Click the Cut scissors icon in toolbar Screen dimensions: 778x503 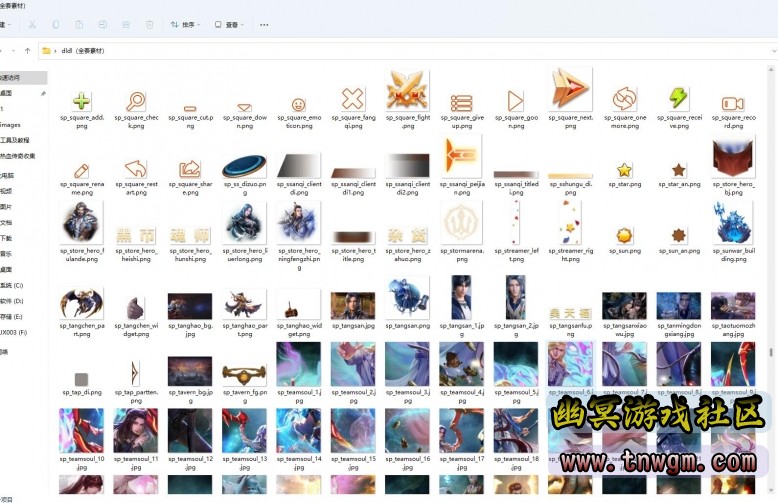click(32, 24)
